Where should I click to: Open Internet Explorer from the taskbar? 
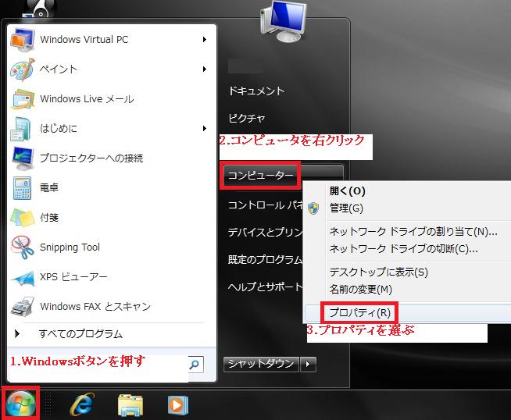(x=81, y=404)
